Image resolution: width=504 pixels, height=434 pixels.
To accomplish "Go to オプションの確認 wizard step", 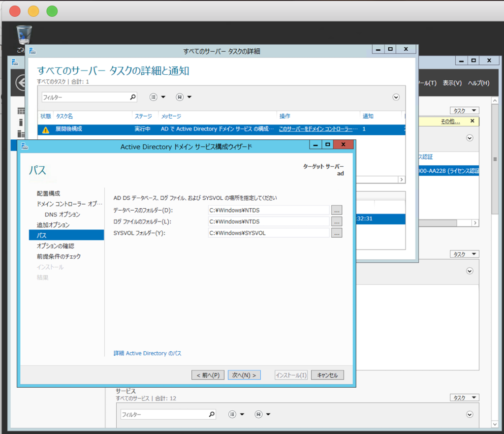I will [x=55, y=246].
